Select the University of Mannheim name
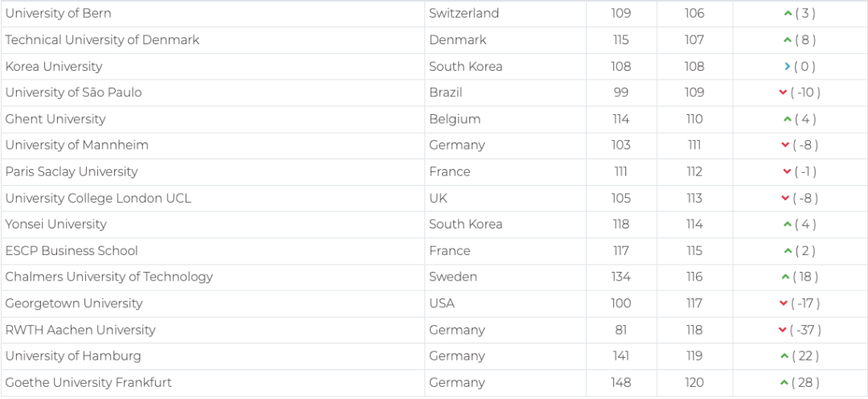Screen dimensions: 868x399 coord(76,146)
